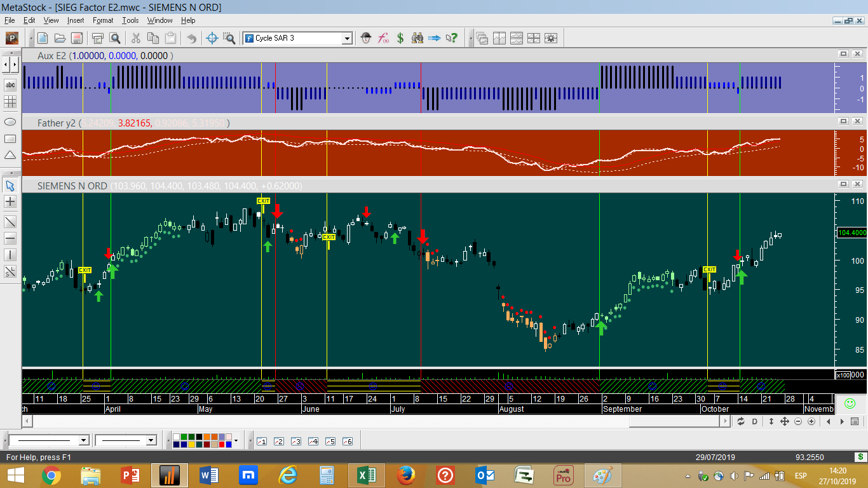Expand the color palette dropdown arrow

236,440
